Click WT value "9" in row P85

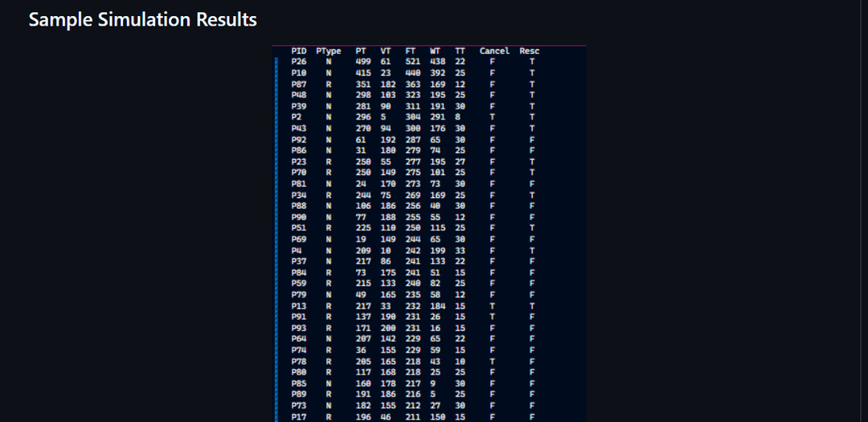[x=433, y=383]
